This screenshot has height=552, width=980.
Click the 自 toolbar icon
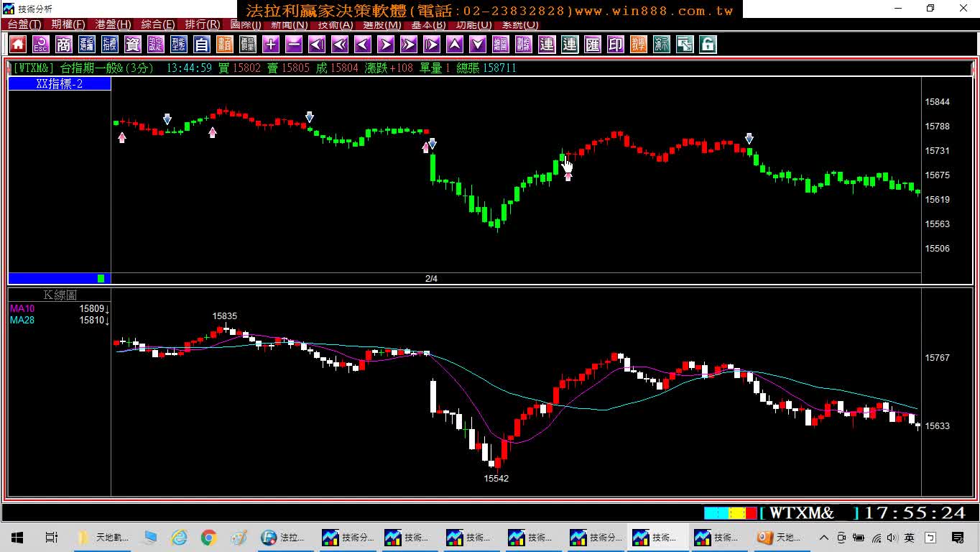tap(202, 45)
